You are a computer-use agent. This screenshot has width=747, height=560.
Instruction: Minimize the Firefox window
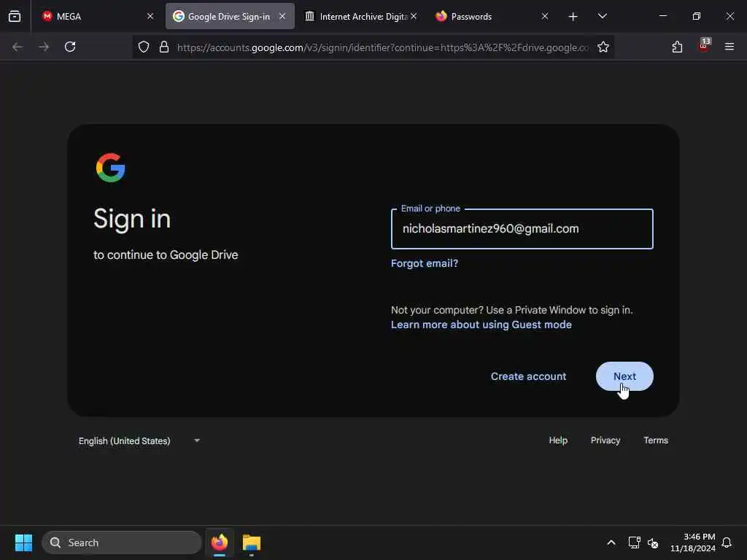coord(663,16)
